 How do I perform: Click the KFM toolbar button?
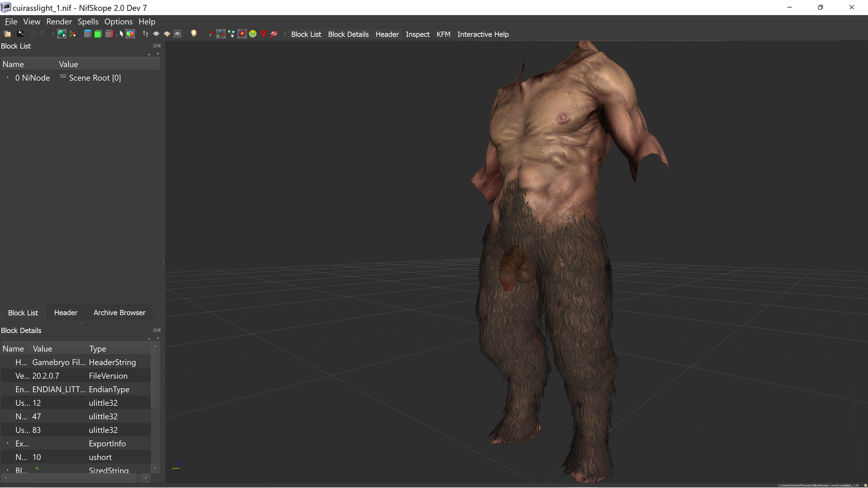pos(443,34)
